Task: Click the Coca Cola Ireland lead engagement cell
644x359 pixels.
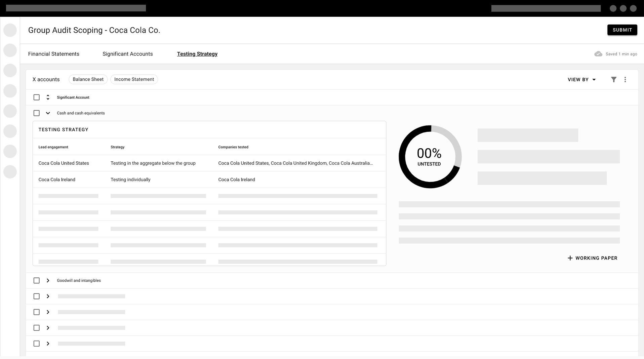Action: [57, 180]
